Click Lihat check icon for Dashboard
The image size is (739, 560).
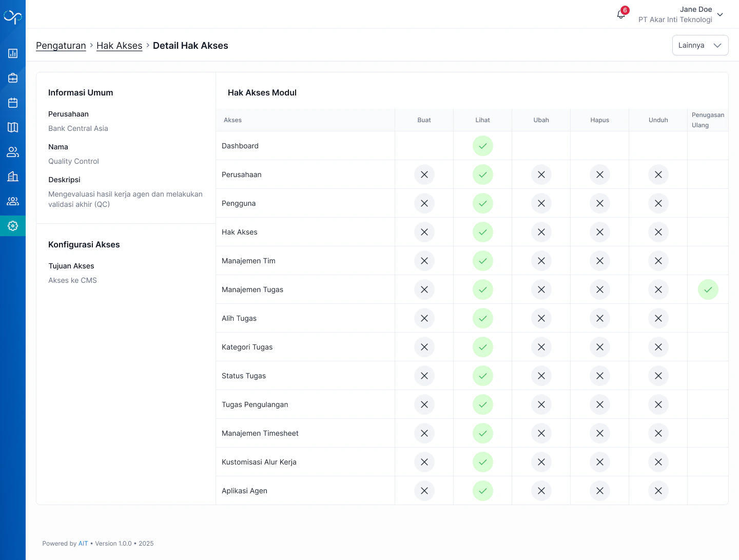(x=483, y=146)
